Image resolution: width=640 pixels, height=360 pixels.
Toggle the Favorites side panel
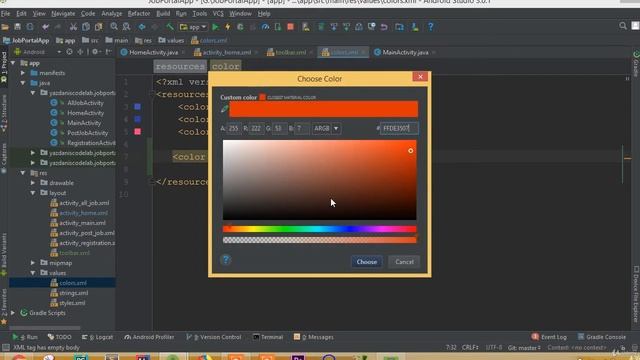[4, 306]
